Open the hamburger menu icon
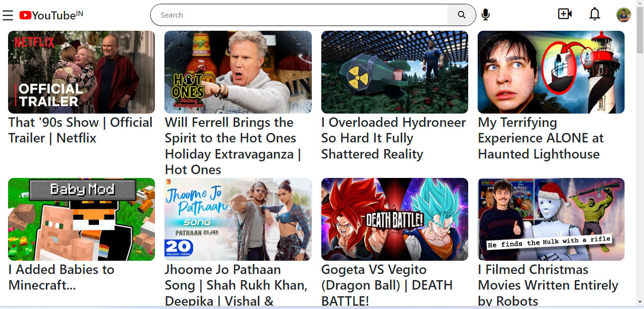This screenshot has height=309, width=644. click(x=8, y=16)
